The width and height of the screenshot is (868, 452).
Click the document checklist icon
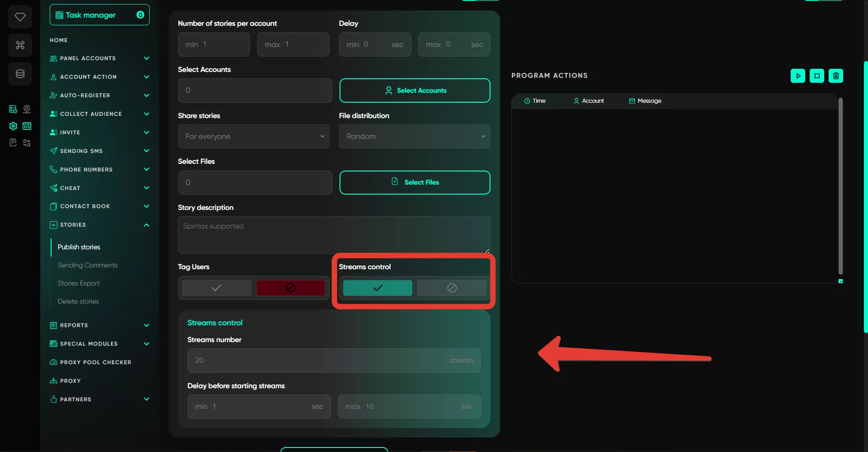[x=13, y=143]
